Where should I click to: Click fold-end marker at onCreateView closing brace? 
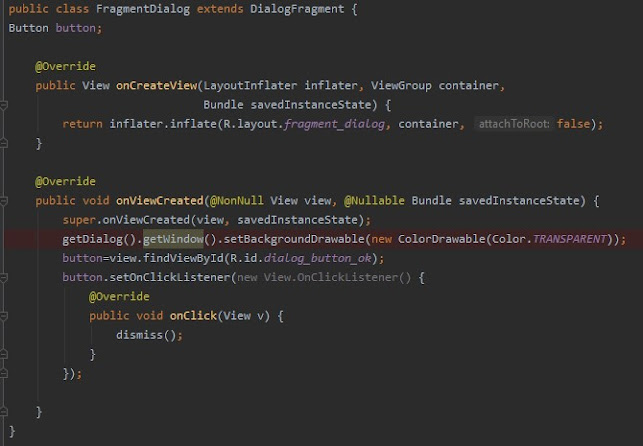[x=5, y=143]
